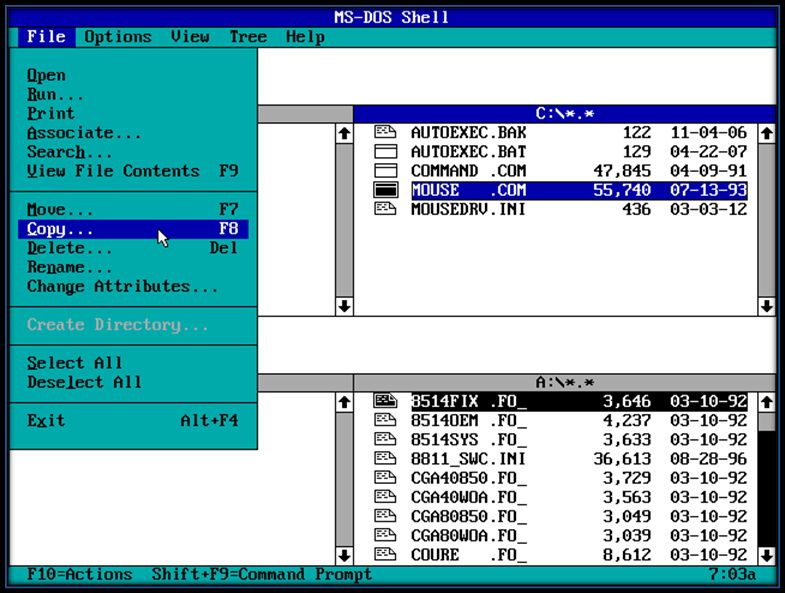Click Shift+F9=Command Prompt in status bar
The height and width of the screenshot is (593, 785).
point(262,574)
